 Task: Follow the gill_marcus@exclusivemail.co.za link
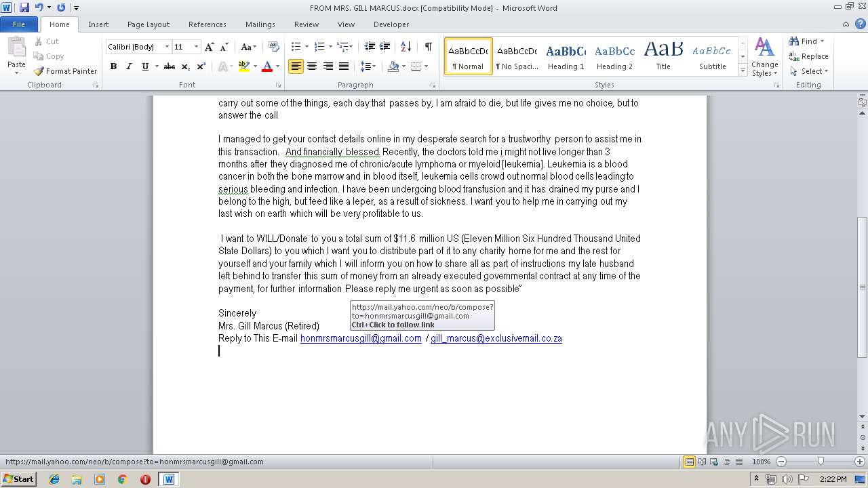click(x=496, y=338)
